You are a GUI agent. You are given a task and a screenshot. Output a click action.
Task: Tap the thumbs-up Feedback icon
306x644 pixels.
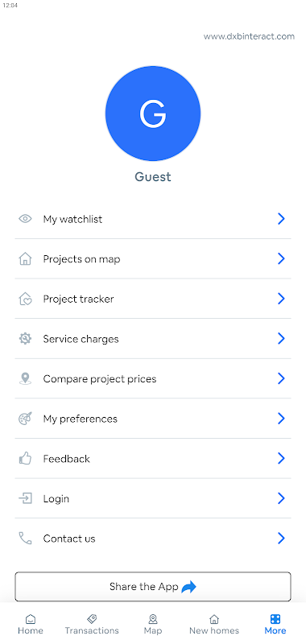25,458
